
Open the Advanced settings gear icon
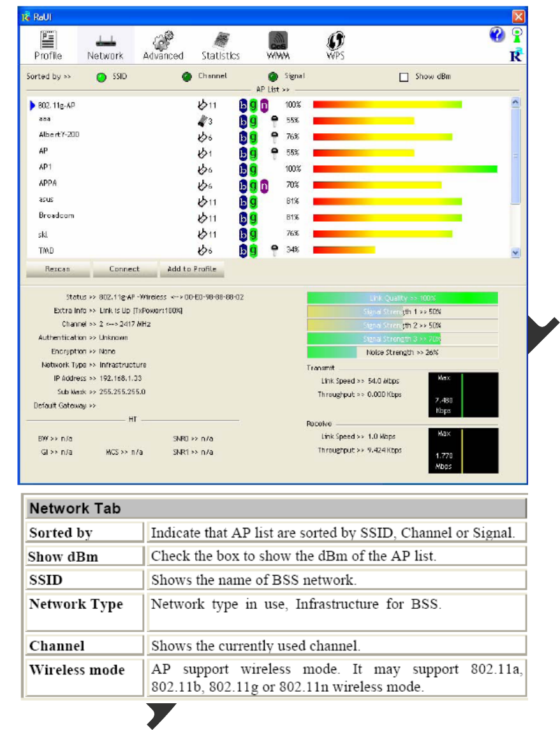pyautogui.click(x=163, y=41)
